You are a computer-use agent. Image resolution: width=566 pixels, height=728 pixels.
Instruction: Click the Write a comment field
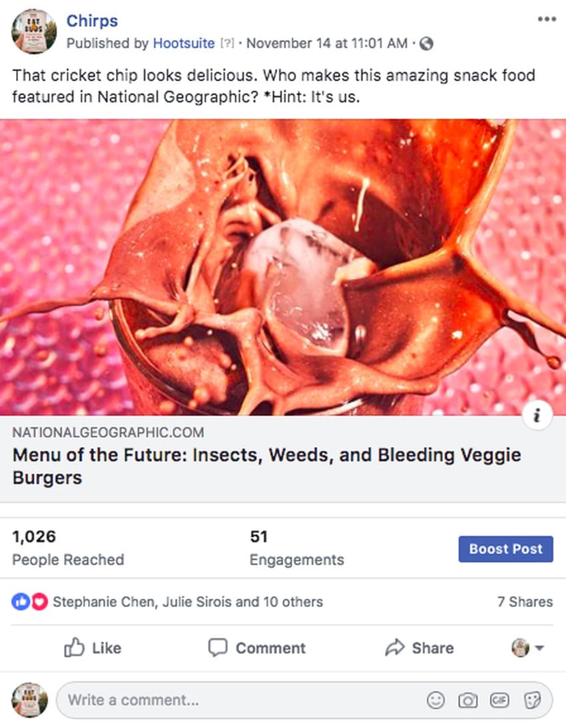click(x=240, y=700)
